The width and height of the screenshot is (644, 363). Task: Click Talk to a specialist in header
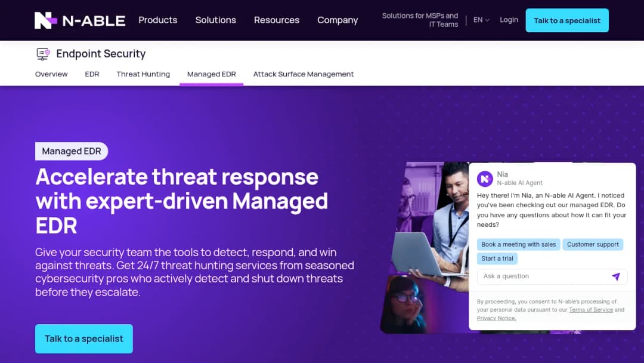coord(567,20)
